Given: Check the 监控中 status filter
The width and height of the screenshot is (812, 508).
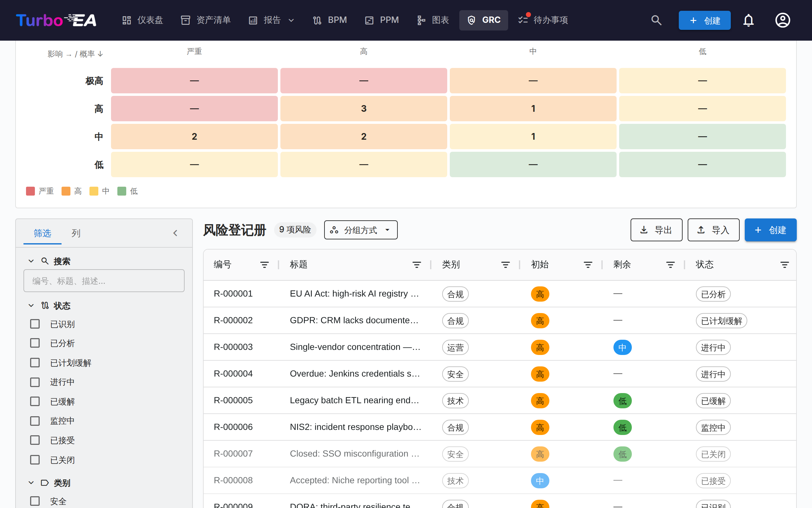Looking at the screenshot, I should point(35,421).
